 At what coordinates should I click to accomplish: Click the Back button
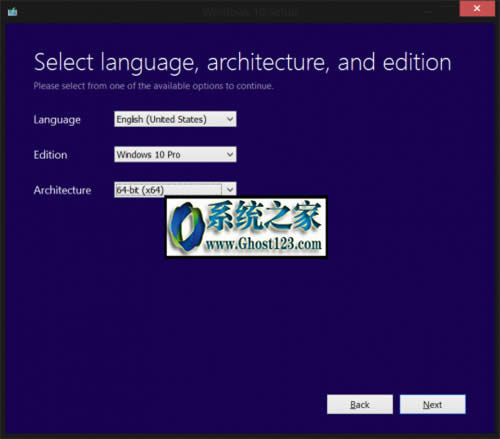point(360,404)
